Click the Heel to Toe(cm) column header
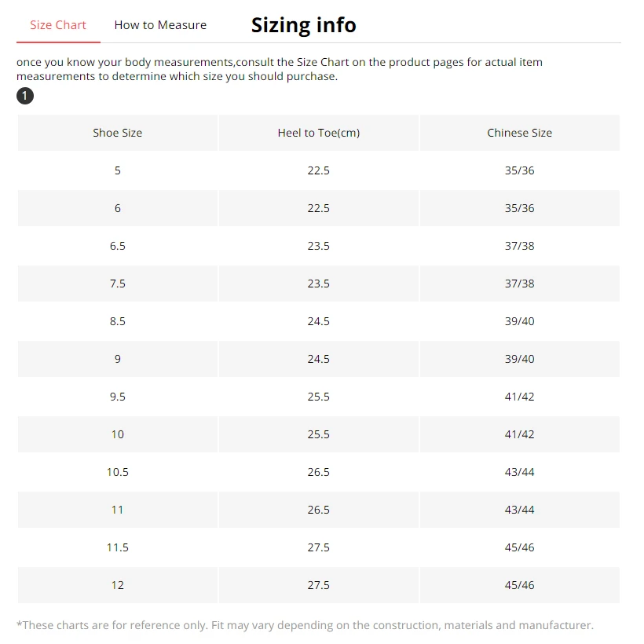 click(x=318, y=133)
